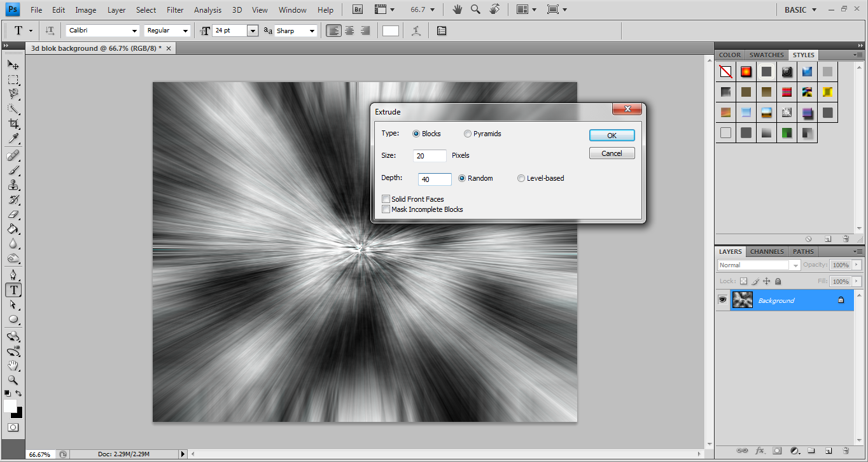The width and height of the screenshot is (868, 462).
Task: Select the Rectangular Marquee tool
Action: (x=13, y=80)
